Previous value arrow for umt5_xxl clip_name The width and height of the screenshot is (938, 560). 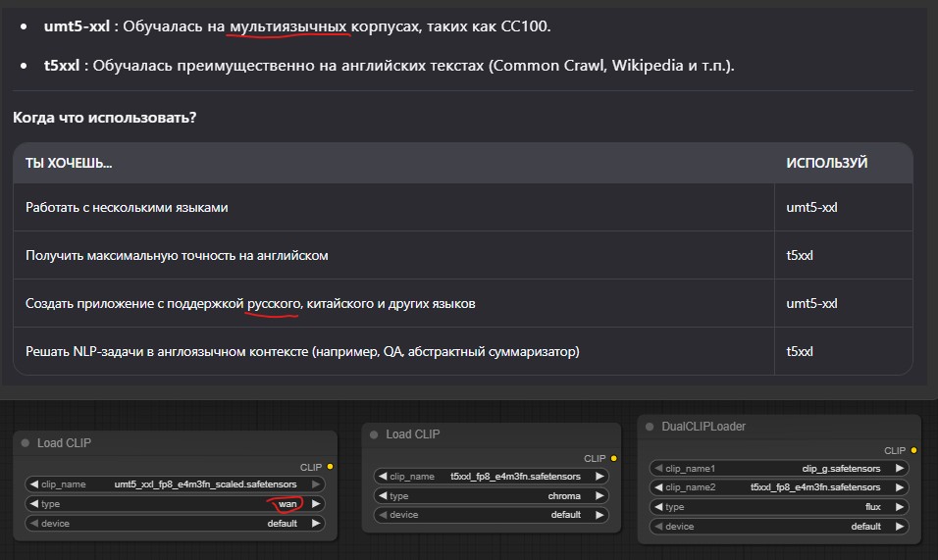32,484
